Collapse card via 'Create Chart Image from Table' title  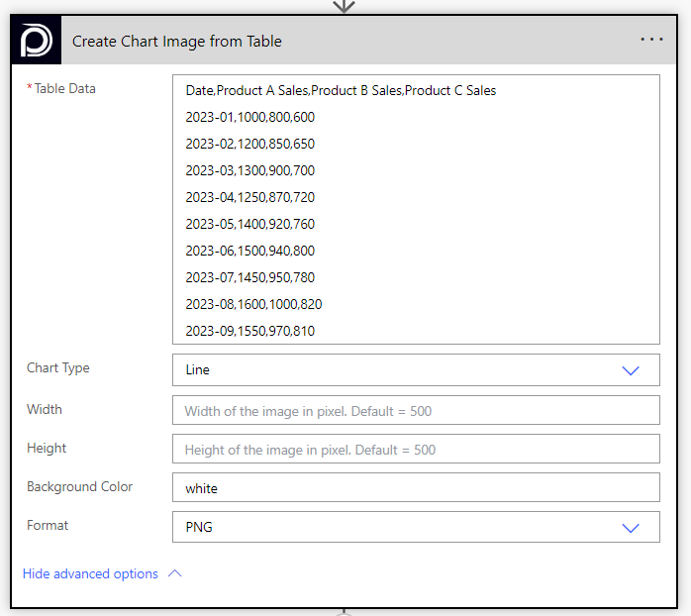(x=177, y=42)
